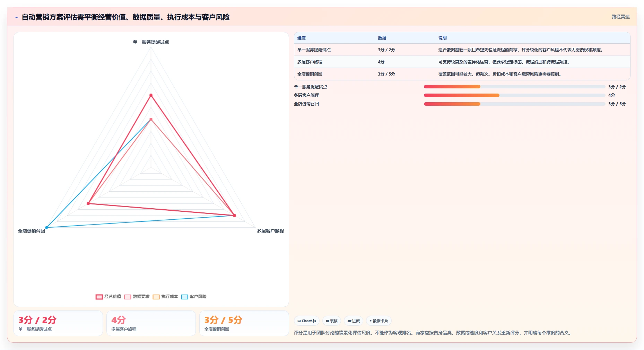Toggle the 数据要求 legend swatch
644x350 pixels.
128,297
